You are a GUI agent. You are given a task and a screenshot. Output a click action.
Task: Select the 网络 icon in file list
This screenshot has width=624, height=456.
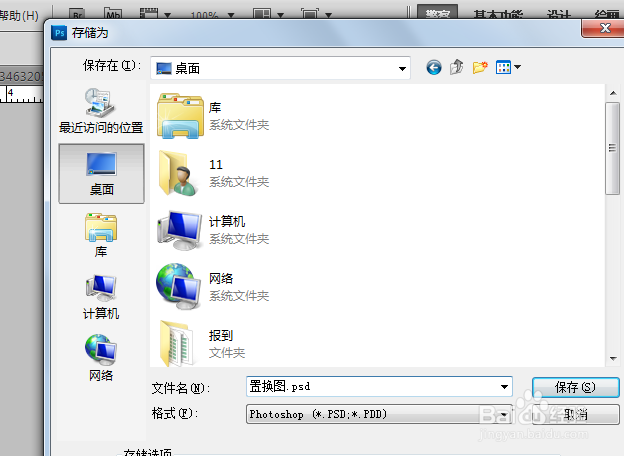click(179, 286)
